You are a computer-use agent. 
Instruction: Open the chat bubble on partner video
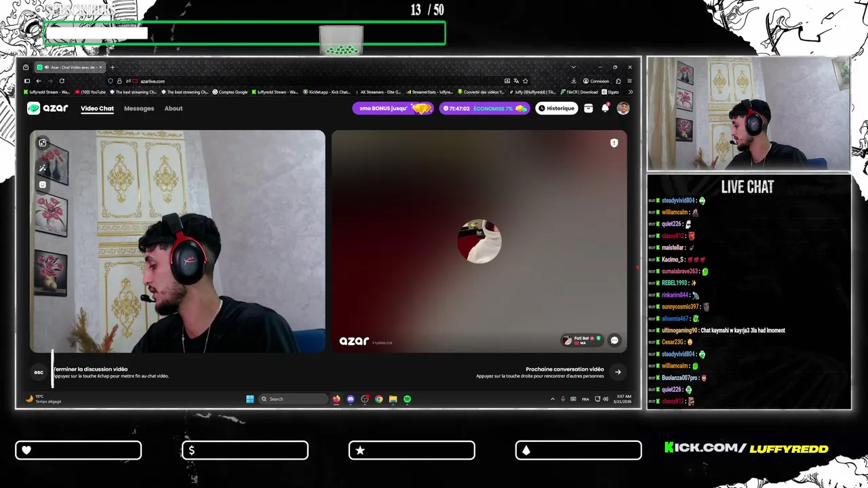point(614,340)
